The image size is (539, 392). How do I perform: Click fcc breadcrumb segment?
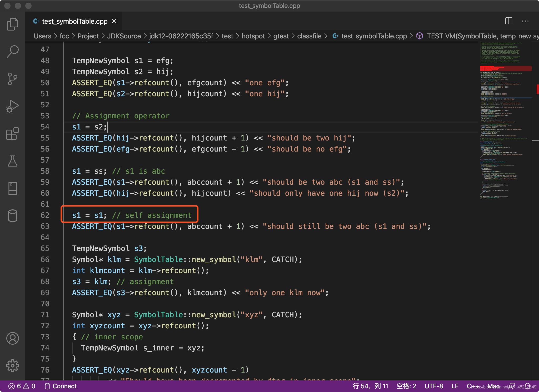point(64,36)
